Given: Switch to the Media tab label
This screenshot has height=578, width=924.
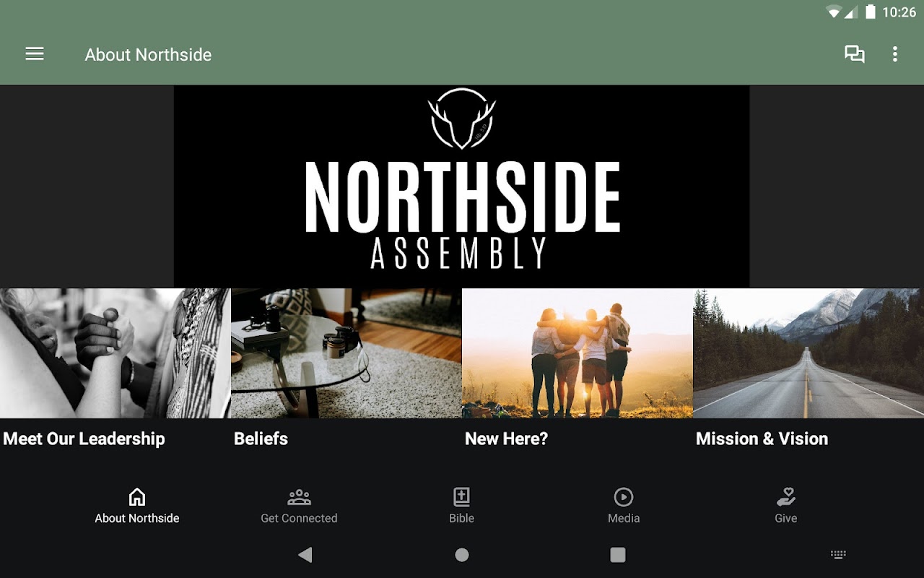Looking at the screenshot, I should pos(624,518).
